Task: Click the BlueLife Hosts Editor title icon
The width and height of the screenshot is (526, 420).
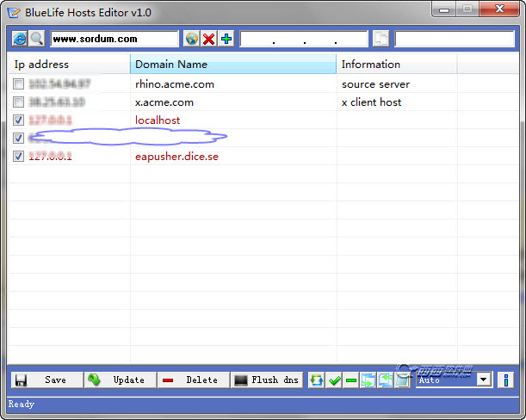Action: click(x=14, y=12)
